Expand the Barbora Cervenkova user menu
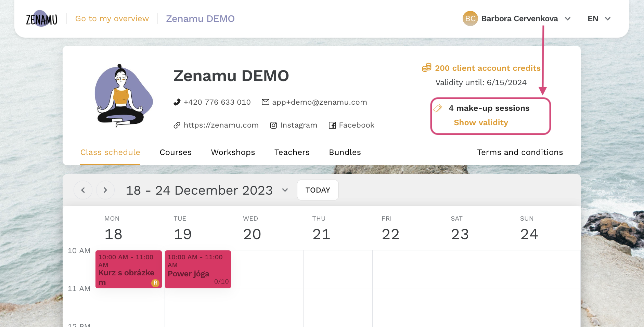The height and width of the screenshot is (327, 644). tap(568, 18)
